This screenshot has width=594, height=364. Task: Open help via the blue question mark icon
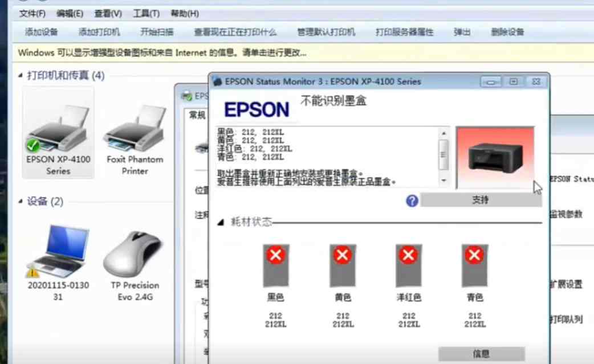pos(411,200)
